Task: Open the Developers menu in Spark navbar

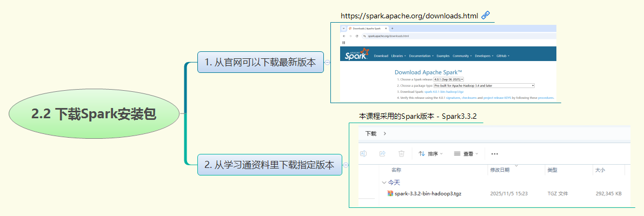Action: [x=484, y=56]
